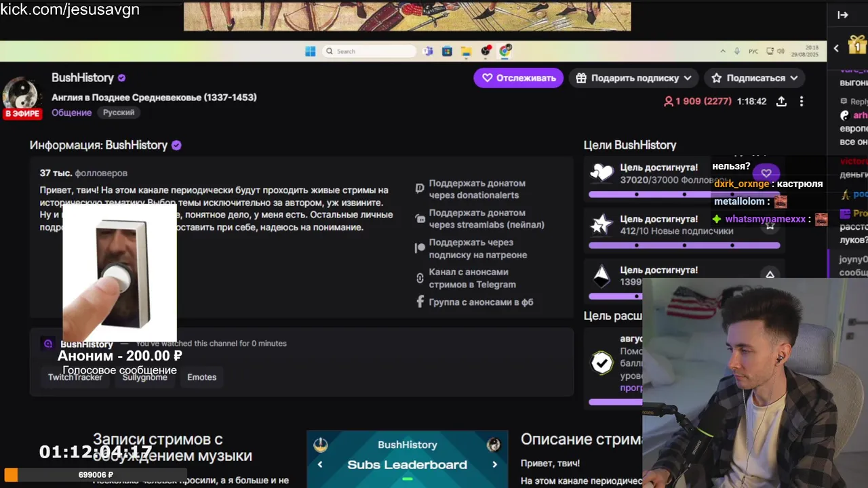The image size is (868, 488).
Task: Open the Emotes panel button
Action: [x=201, y=378]
